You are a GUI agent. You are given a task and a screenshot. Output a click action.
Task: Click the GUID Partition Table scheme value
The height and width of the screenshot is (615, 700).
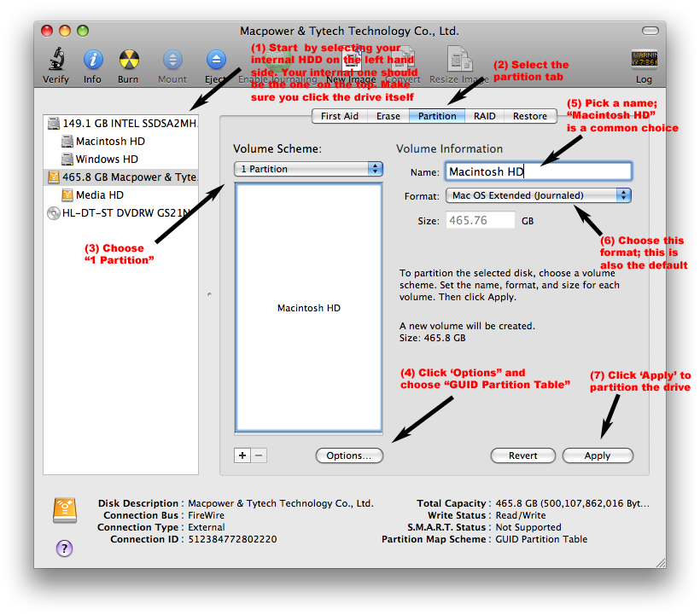[541, 539]
